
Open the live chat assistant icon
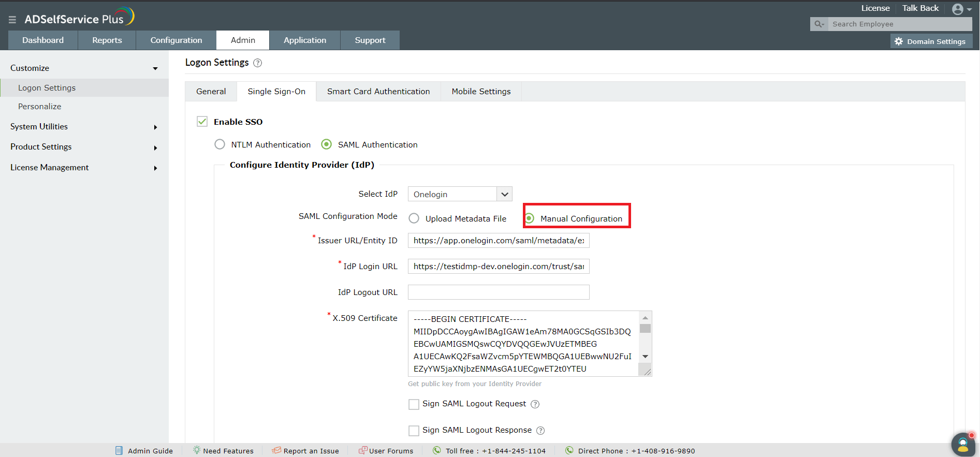click(x=963, y=444)
